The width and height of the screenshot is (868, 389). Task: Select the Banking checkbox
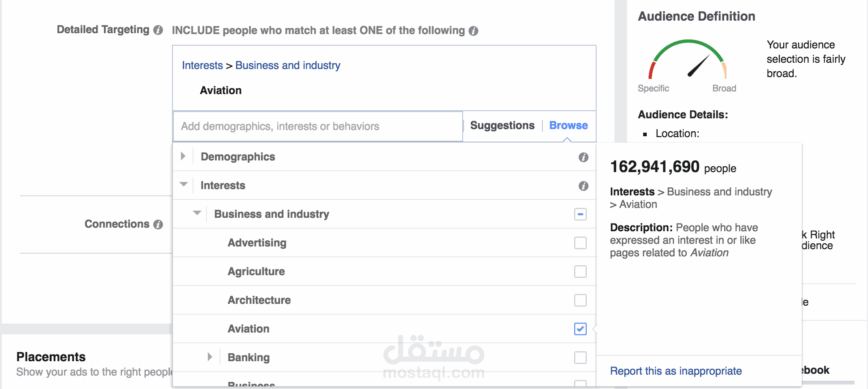click(x=580, y=358)
